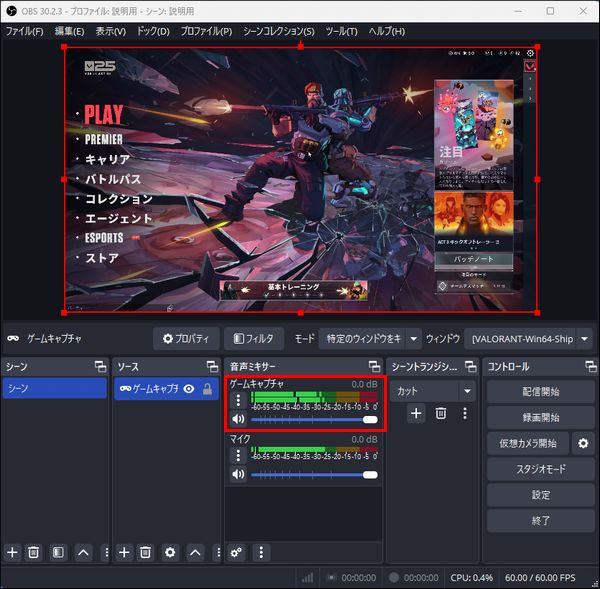600x589 pixels.
Task: Open ゲームキャプチャ audio options three-dot menu
Action: pos(238,400)
